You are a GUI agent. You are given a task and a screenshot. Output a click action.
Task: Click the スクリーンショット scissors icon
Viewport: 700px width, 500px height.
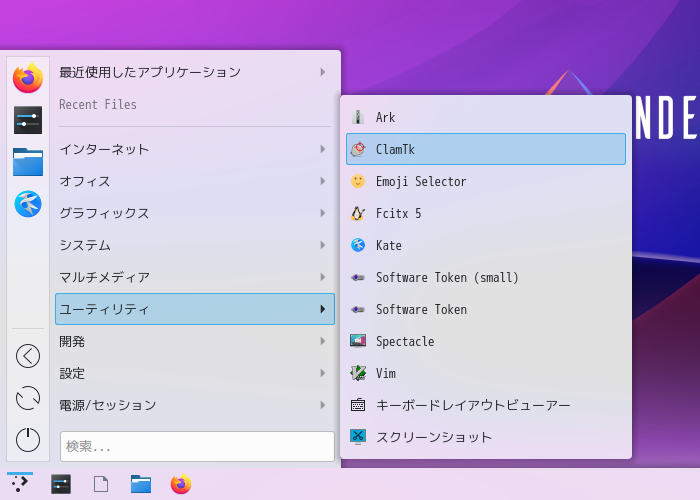[x=358, y=437]
